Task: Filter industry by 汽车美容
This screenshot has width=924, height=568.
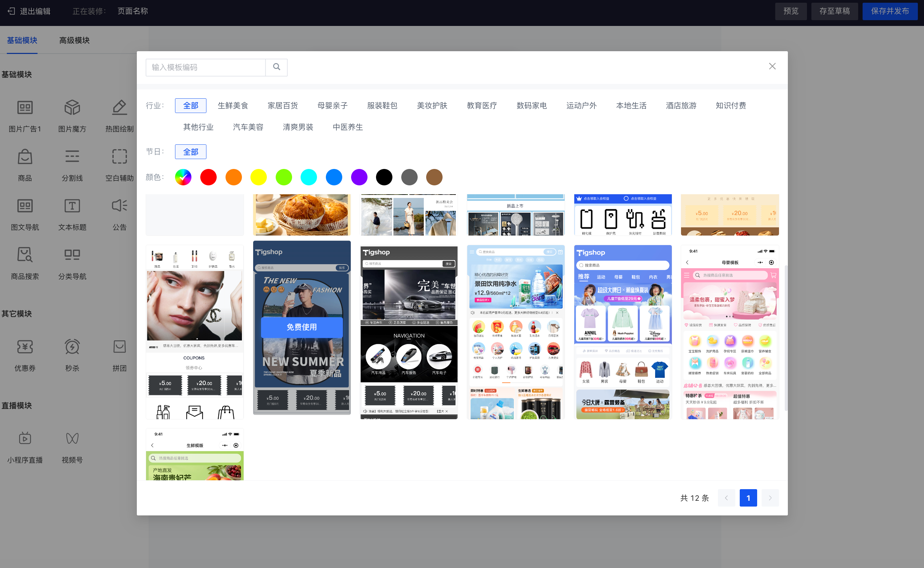Action: (248, 127)
